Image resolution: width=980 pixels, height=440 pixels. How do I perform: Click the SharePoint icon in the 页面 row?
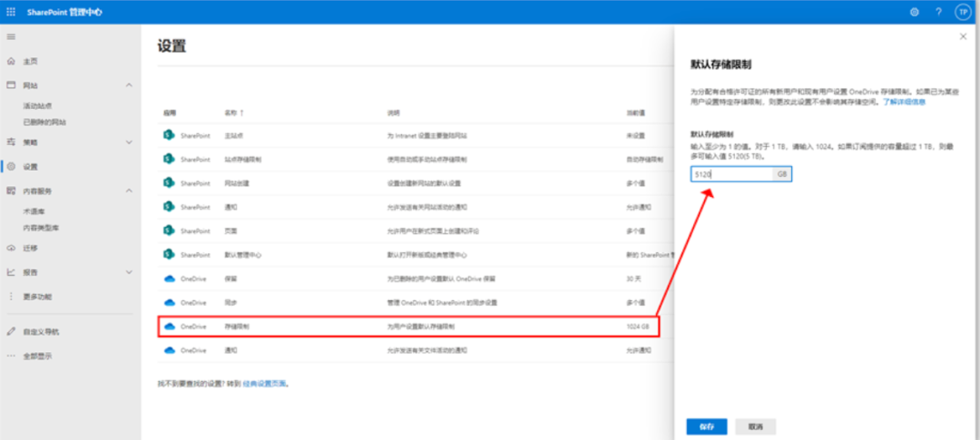168,230
